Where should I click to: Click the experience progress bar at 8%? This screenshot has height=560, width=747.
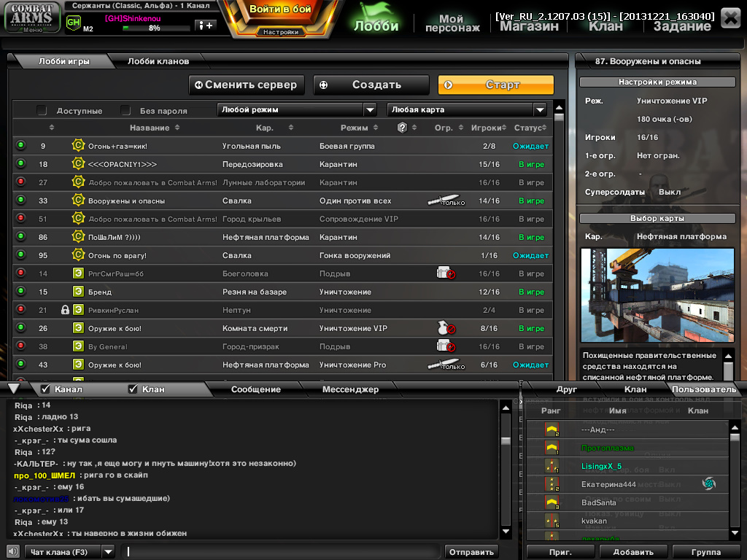[156, 28]
